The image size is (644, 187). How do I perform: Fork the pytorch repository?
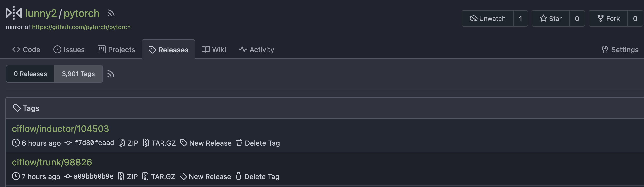click(x=608, y=18)
